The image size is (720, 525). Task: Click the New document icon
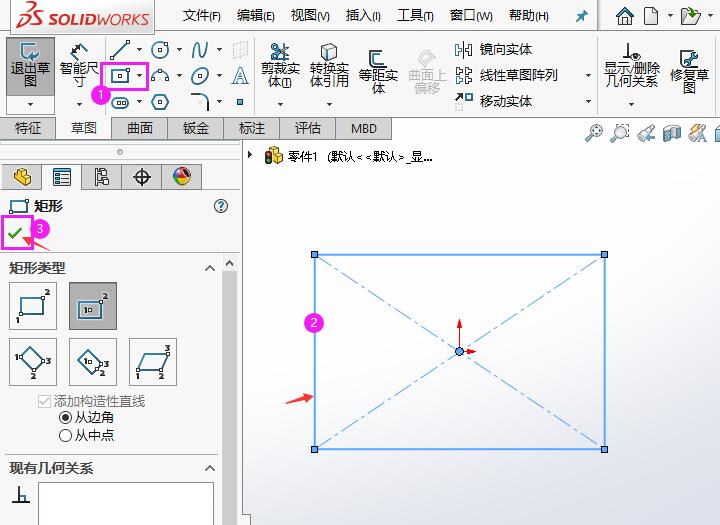[x=651, y=16]
